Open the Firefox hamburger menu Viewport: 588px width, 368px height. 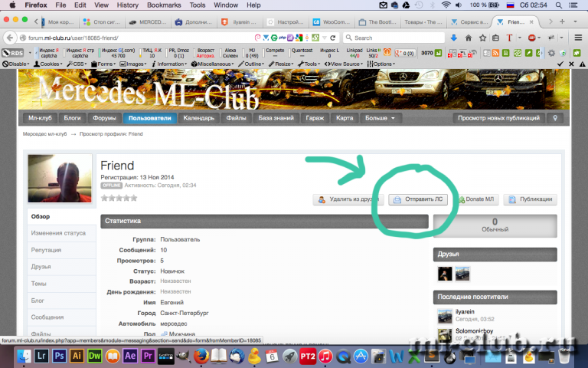(x=578, y=38)
